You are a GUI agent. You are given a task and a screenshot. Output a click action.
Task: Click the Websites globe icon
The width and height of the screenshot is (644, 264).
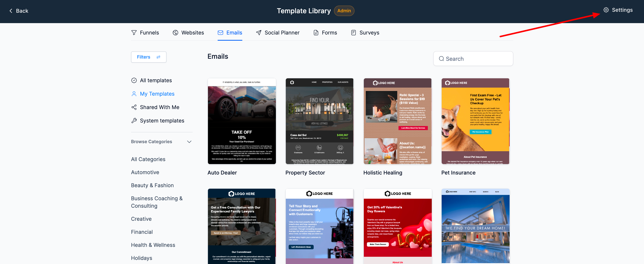coord(175,33)
